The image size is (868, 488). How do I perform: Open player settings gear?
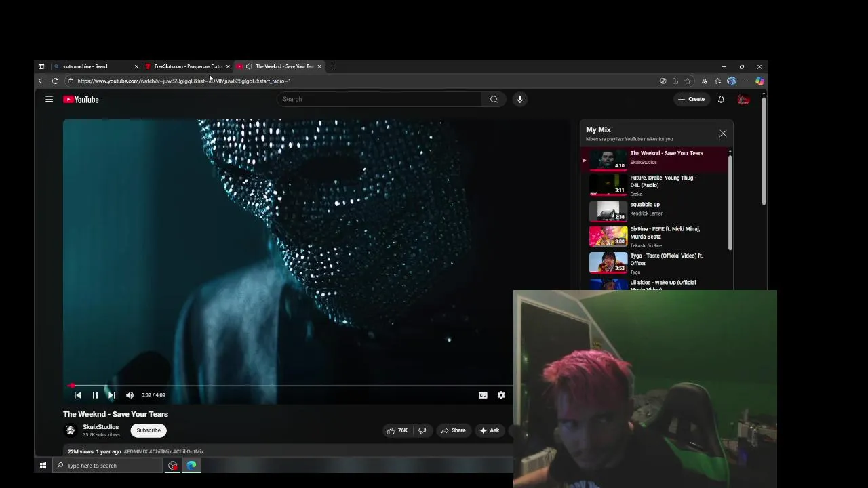(501, 395)
